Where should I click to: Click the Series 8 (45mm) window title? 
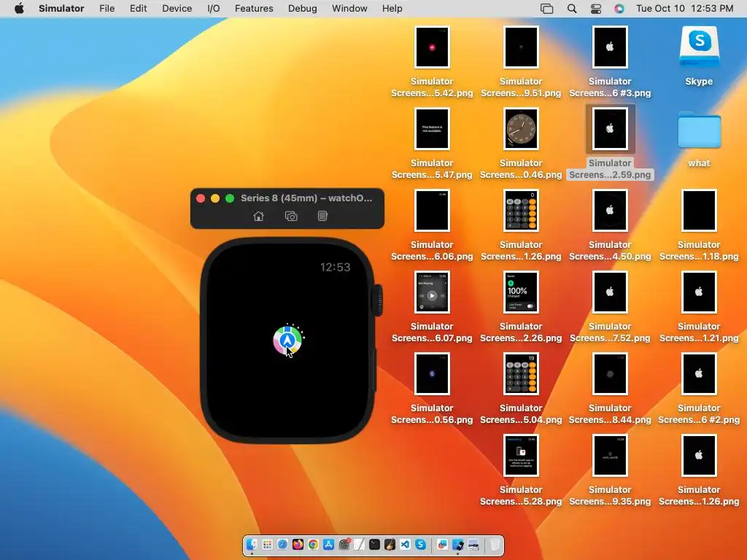click(306, 198)
